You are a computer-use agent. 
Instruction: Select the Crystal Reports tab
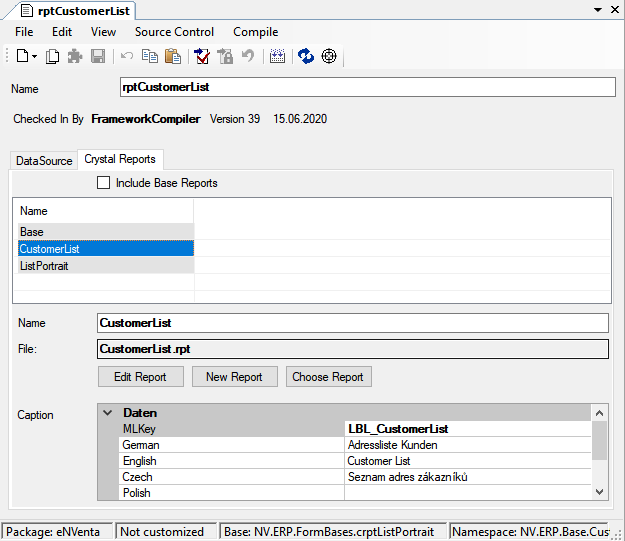coord(120,159)
